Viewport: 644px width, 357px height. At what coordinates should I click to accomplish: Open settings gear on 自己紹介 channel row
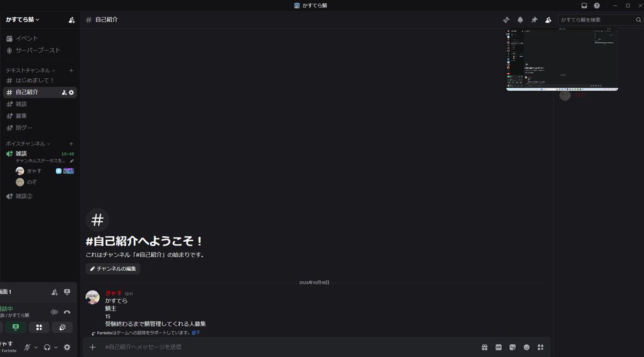pos(71,92)
